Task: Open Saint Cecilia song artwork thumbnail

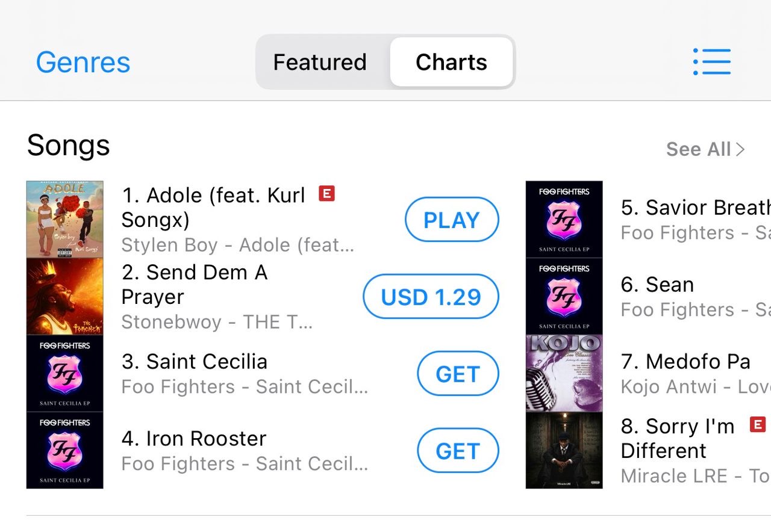Action: coord(65,373)
